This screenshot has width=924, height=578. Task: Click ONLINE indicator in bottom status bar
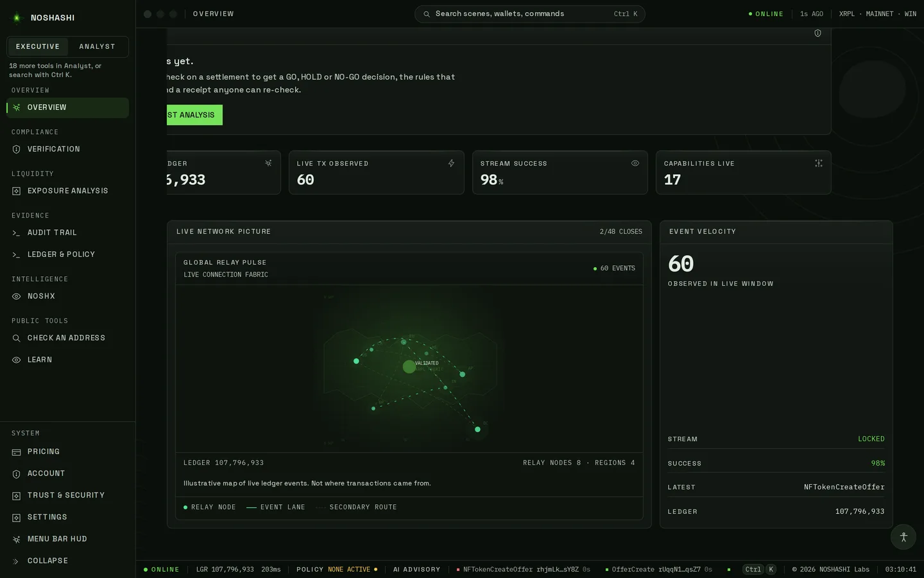click(162, 570)
